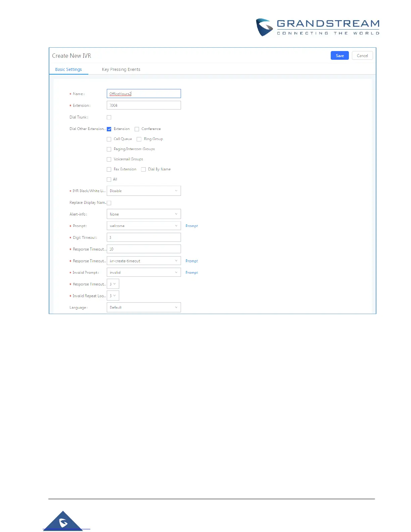Open the Invalid Repeat Loops dropdown

pos(113,296)
